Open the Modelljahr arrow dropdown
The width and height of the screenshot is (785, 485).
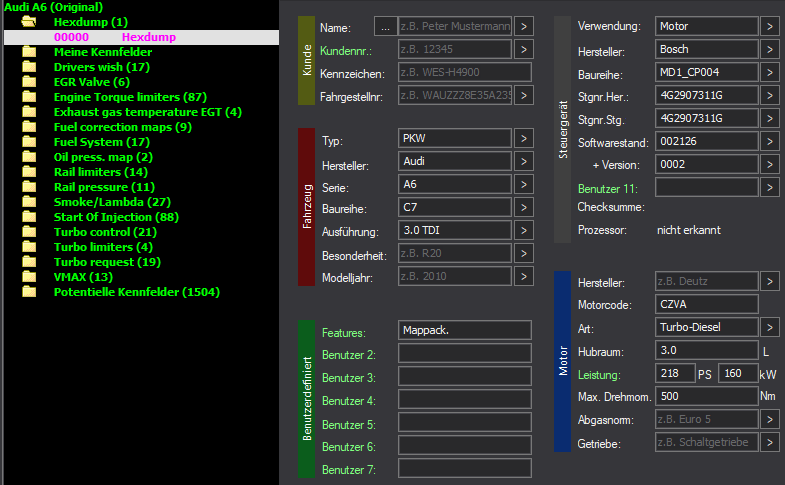click(x=524, y=276)
